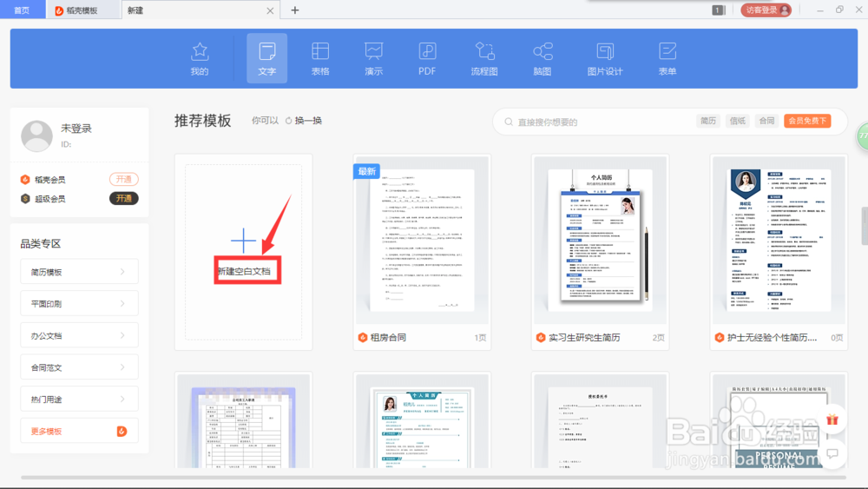The width and height of the screenshot is (868, 489).
Task: Open the 公司员工入职表 table template thumbnail
Action: pos(244,421)
